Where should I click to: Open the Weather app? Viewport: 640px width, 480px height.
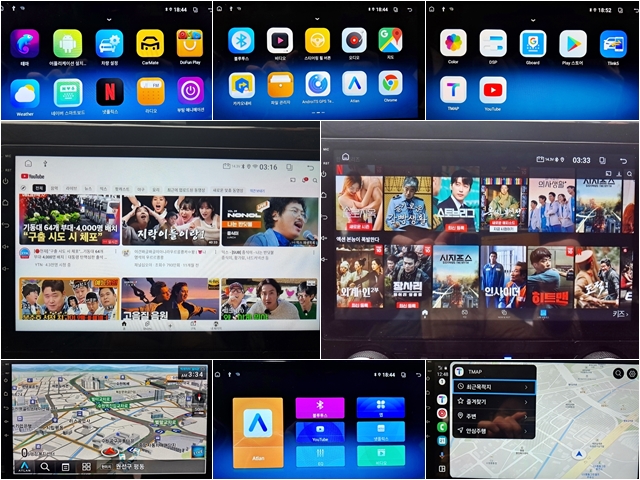click(x=24, y=91)
